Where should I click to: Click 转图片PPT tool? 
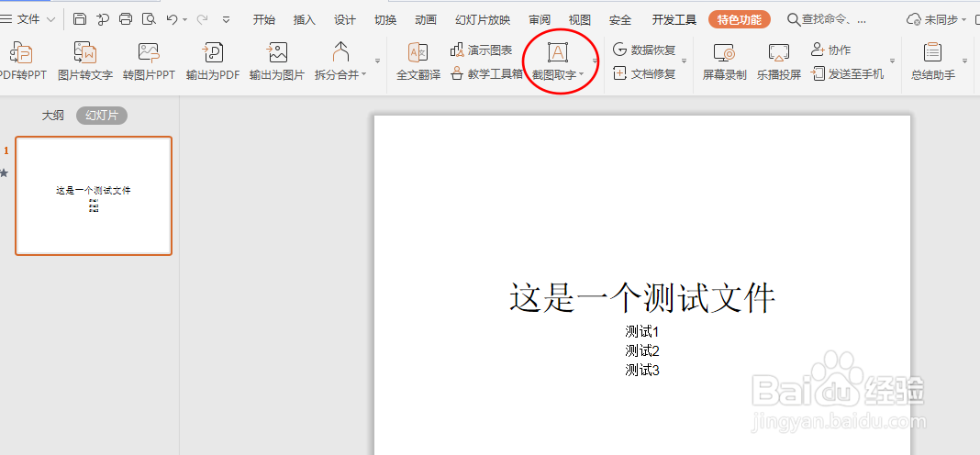pos(149,61)
